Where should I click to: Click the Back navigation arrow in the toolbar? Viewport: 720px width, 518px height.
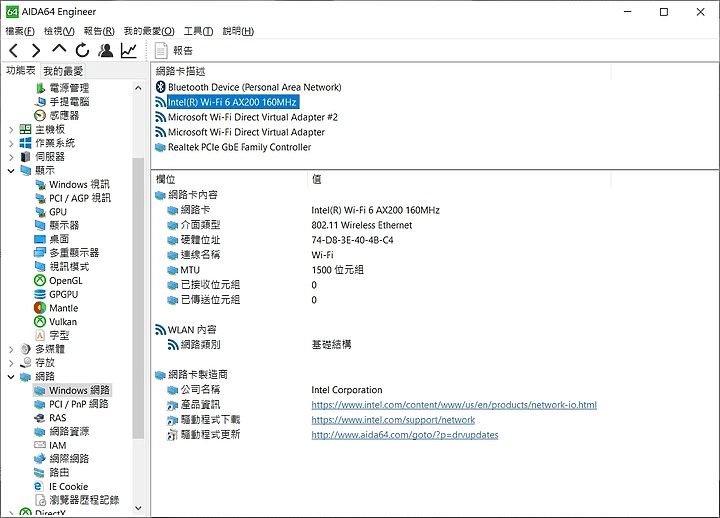point(14,50)
